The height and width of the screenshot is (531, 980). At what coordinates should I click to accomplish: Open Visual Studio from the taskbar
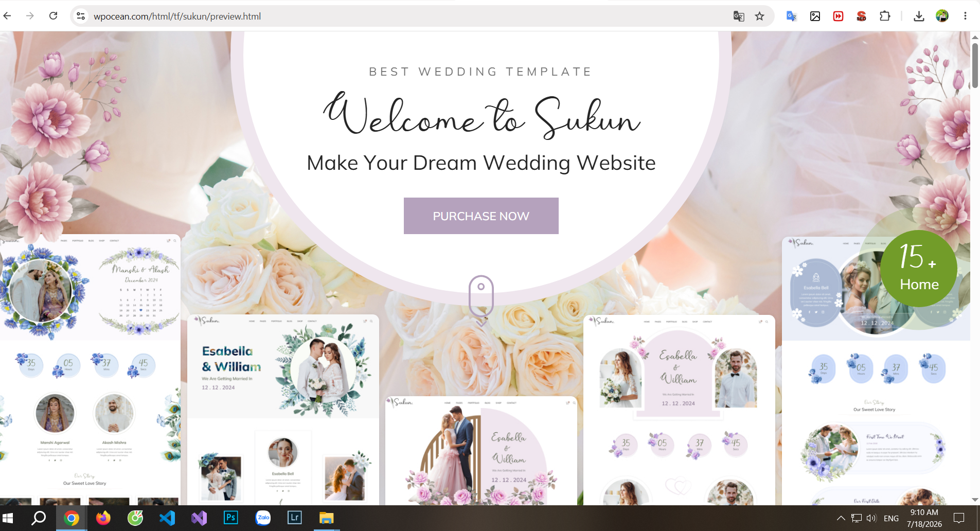pos(199,518)
